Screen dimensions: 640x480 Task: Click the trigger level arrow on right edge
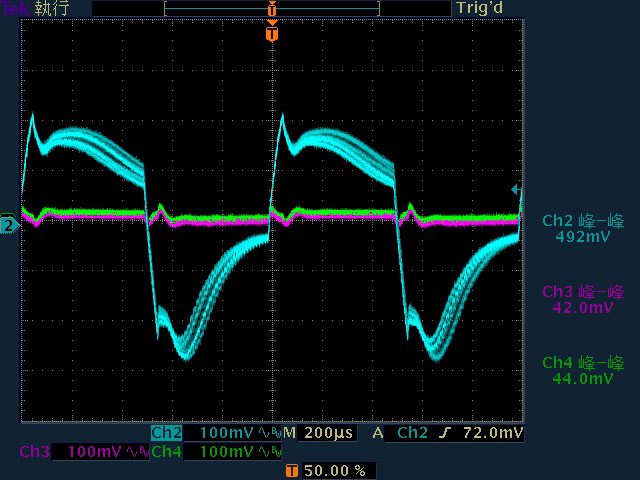click(516, 190)
